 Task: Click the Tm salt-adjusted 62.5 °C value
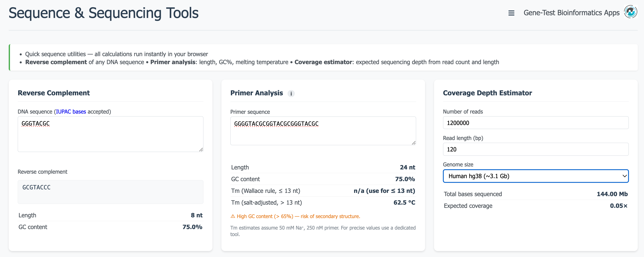coord(404,203)
